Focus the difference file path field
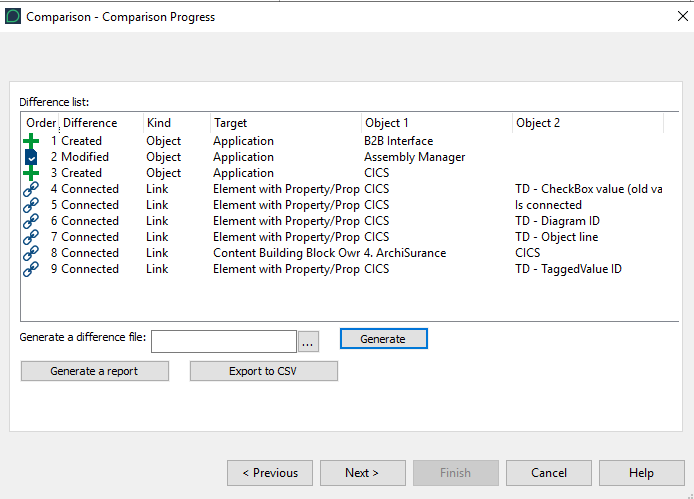 [x=224, y=342]
